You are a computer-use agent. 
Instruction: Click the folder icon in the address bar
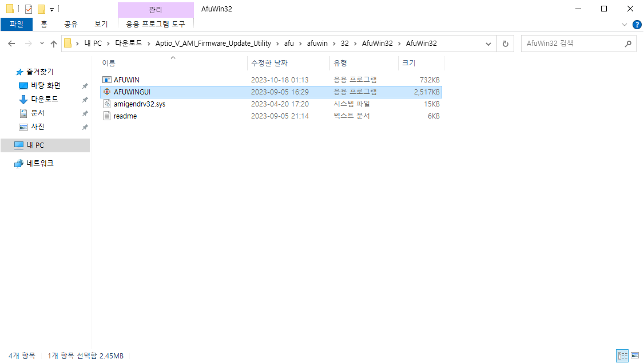pos(68,43)
